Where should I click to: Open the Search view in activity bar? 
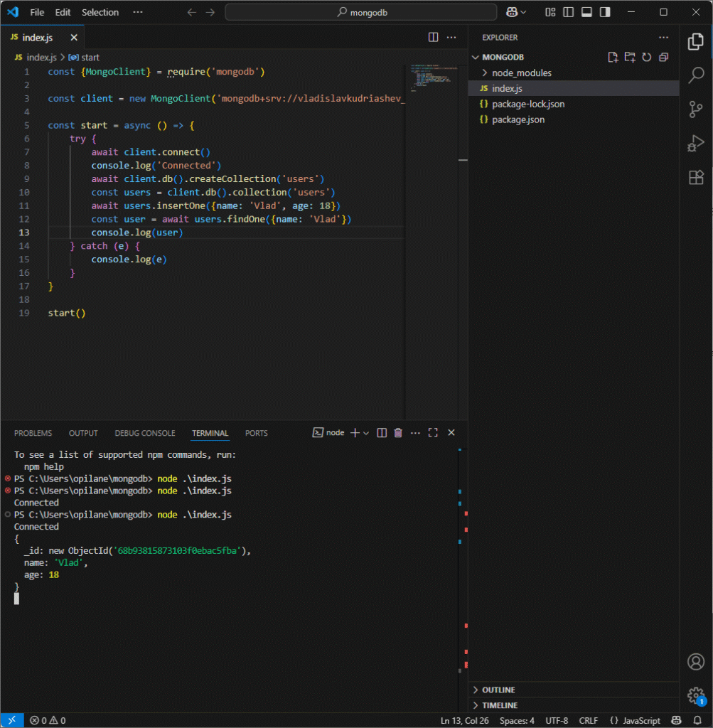pos(695,75)
